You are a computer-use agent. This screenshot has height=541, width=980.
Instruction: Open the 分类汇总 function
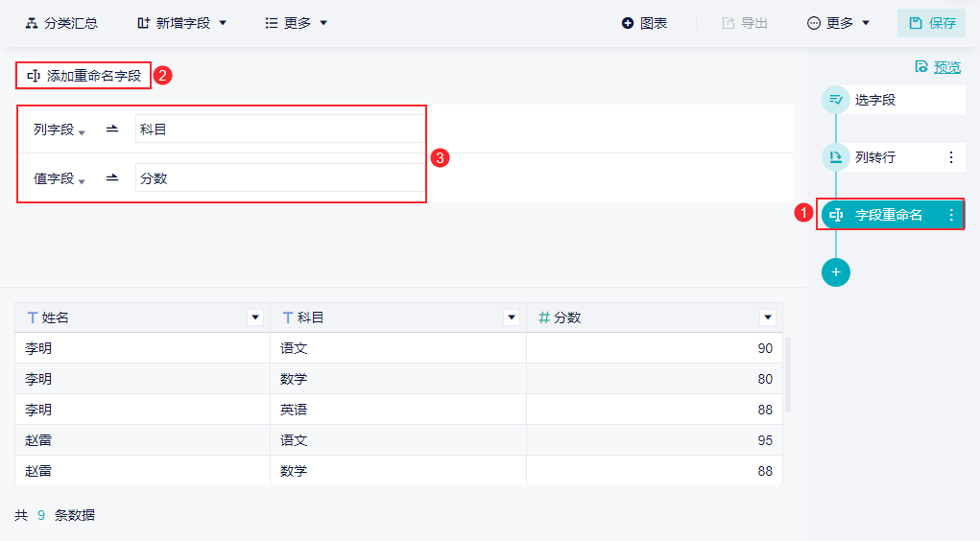[61, 23]
